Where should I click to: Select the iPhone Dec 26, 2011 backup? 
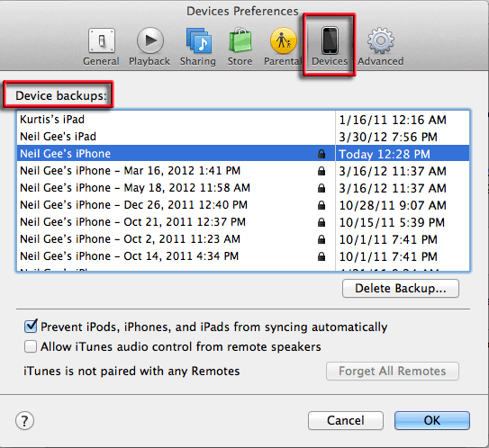pos(243,205)
